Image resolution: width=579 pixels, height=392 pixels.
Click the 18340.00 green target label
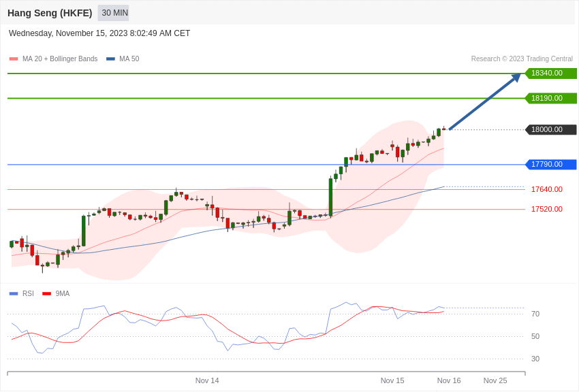click(551, 73)
